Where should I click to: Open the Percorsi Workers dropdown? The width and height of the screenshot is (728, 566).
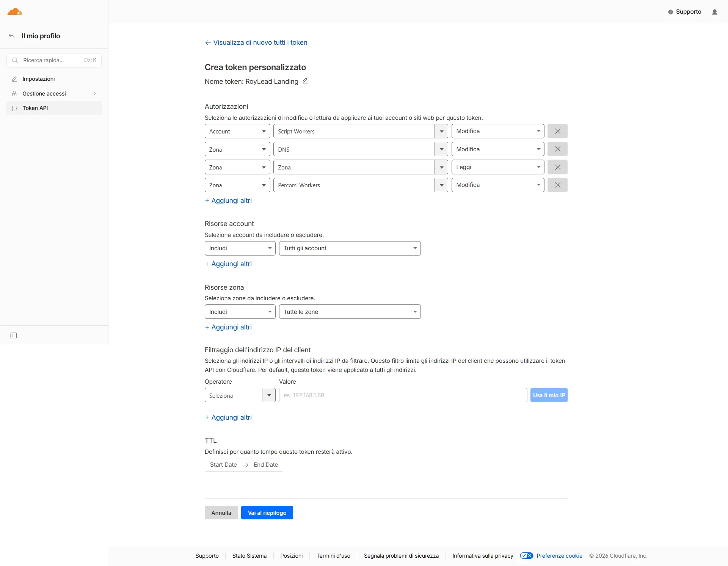[x=361, y=185]
